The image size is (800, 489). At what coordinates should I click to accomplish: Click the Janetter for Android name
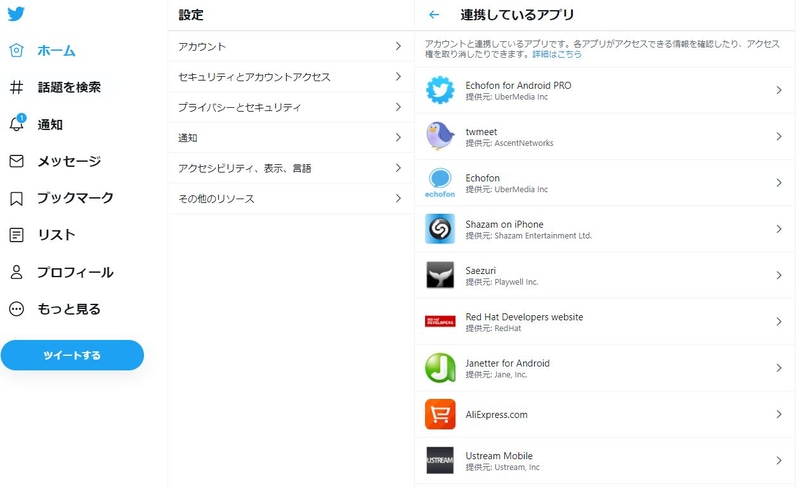507,363
